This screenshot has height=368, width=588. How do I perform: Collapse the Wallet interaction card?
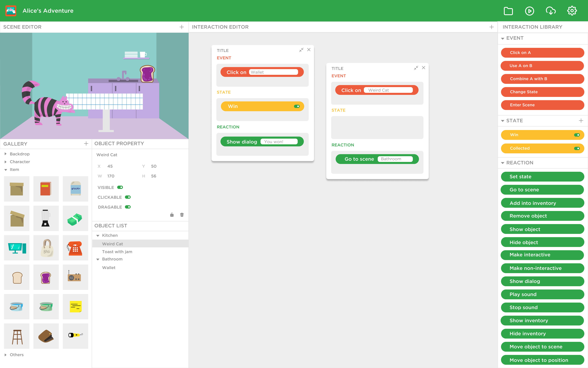[x=301, y=50]
